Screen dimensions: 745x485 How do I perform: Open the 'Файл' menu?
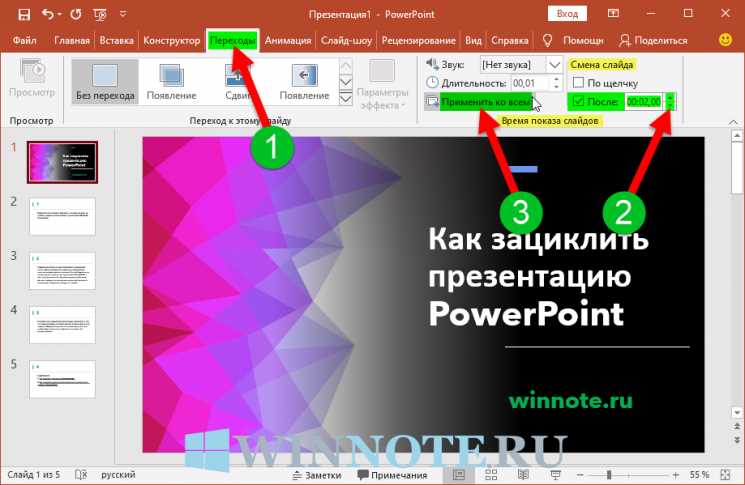coord(24,41)
